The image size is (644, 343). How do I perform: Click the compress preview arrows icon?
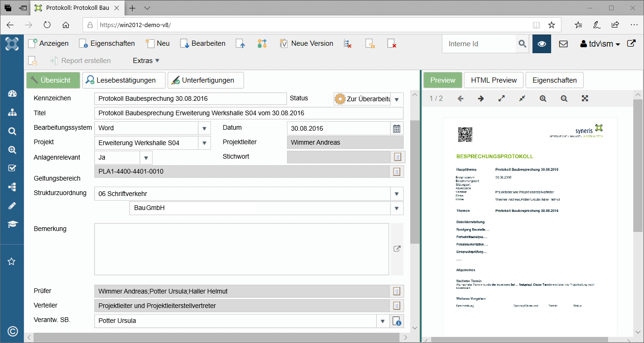(522, 98)
